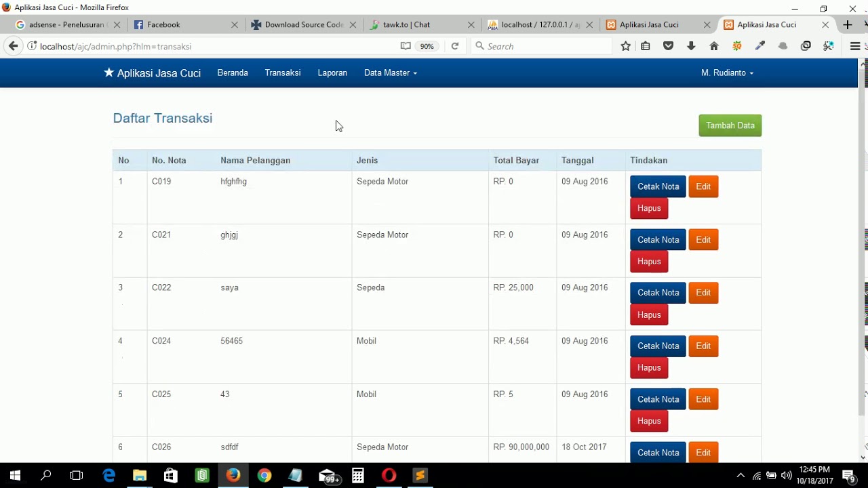Switch to Download Source Code tab
This screenshot has width=868, height=488.
[302, 24]
